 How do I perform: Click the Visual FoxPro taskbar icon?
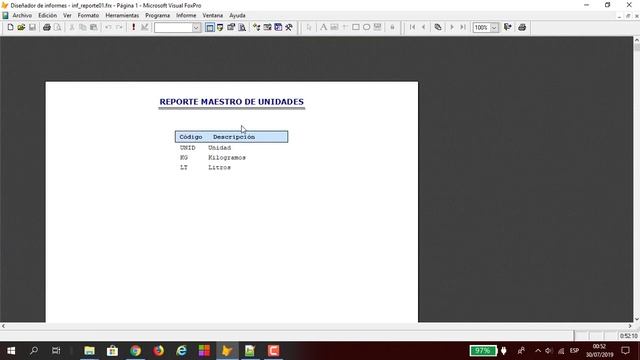227,351
